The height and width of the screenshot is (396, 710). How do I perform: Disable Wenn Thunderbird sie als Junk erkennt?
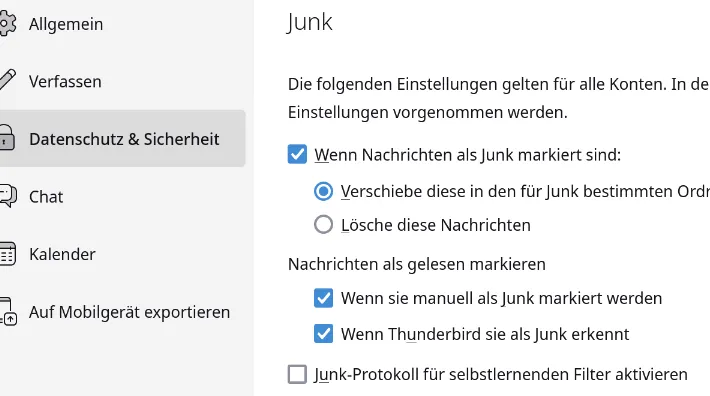tap(323, 334)
